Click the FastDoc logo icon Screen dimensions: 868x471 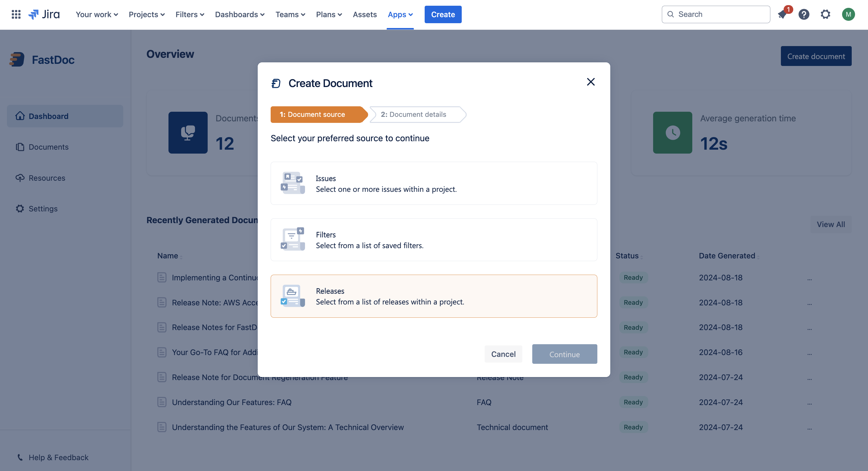click(17, 60)
